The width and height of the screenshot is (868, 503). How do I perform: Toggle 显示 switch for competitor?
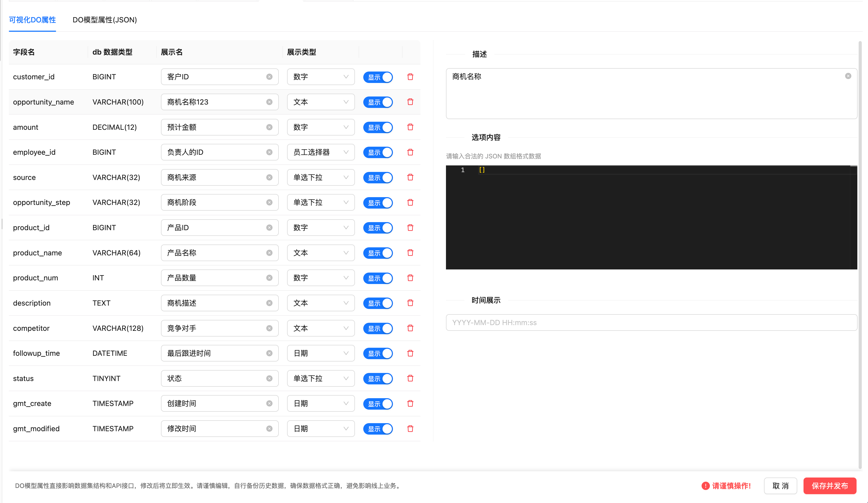378,329
